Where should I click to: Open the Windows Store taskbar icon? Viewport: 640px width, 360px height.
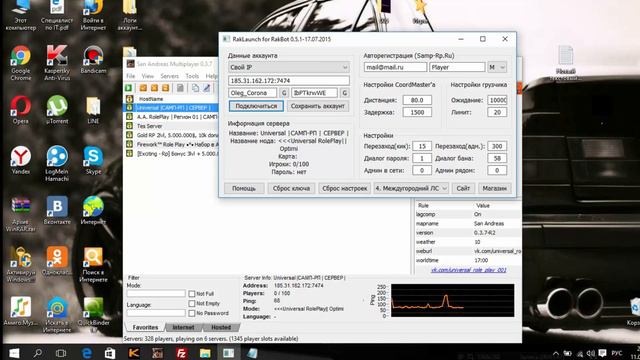point(110,353)
